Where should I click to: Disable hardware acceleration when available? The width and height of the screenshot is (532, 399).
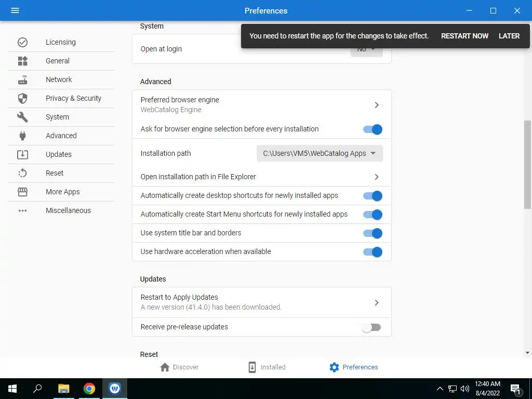pyautogui.click(x=373, y=252)
